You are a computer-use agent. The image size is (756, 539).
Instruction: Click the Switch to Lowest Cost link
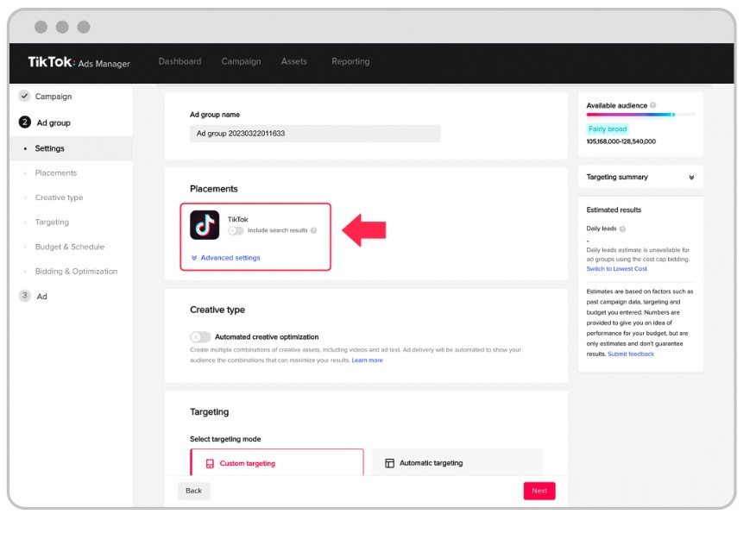tap(617, 269)
